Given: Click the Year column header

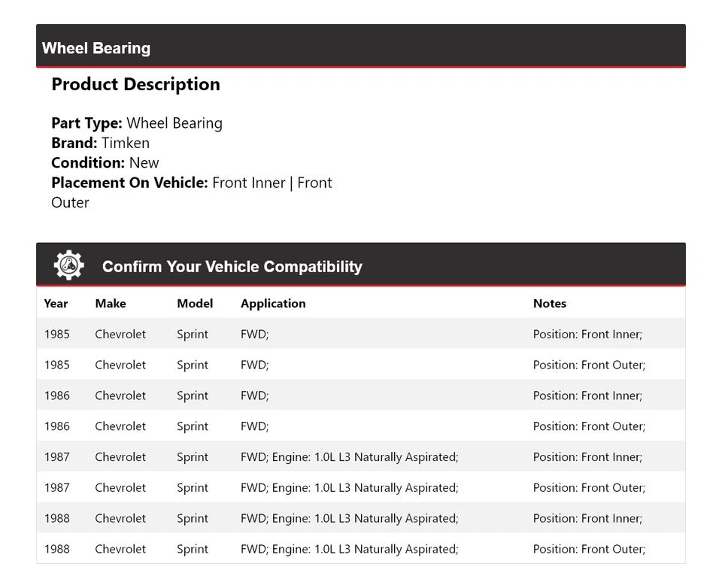Looking at the screenshot, I should (56, 304).
